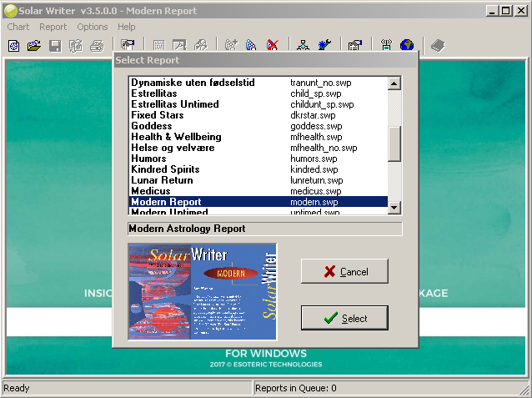Image resolution: width=532 pixels, height=398 pixels.
Task: Click the grey book toolbar icon
Action: click(438, 46)
